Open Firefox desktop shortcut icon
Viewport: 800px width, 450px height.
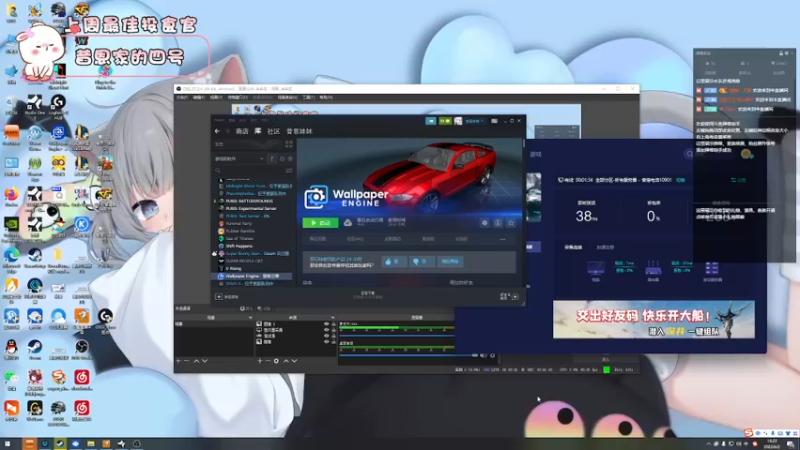(x=11, y=196)
